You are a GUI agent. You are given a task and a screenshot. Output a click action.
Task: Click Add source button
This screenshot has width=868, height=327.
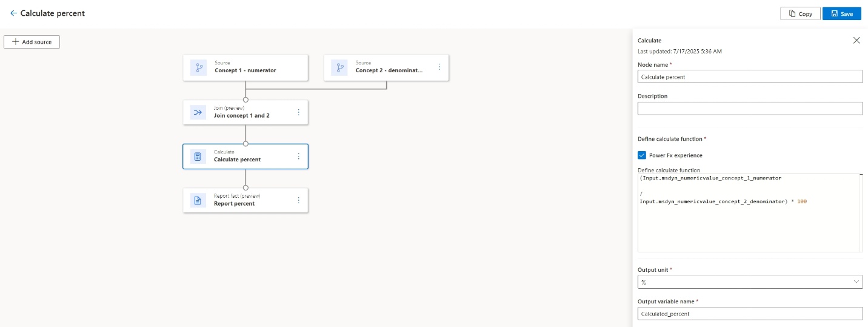tap(32, 42)
